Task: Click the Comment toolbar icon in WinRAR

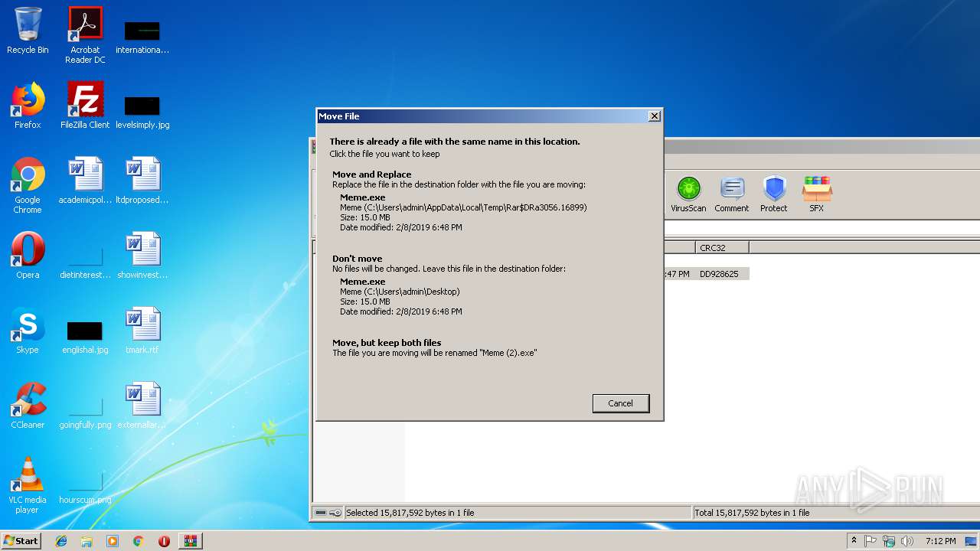Action: [731, 194]
